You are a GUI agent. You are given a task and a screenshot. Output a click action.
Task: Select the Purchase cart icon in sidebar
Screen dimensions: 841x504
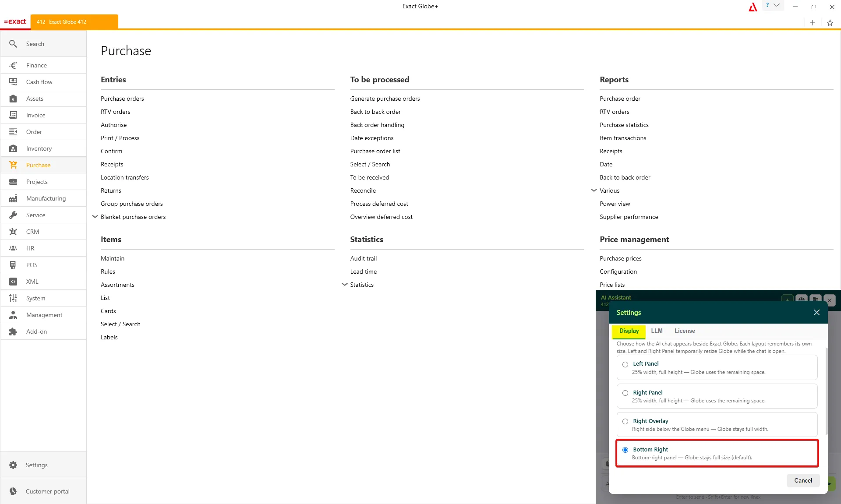pos(13,165)
